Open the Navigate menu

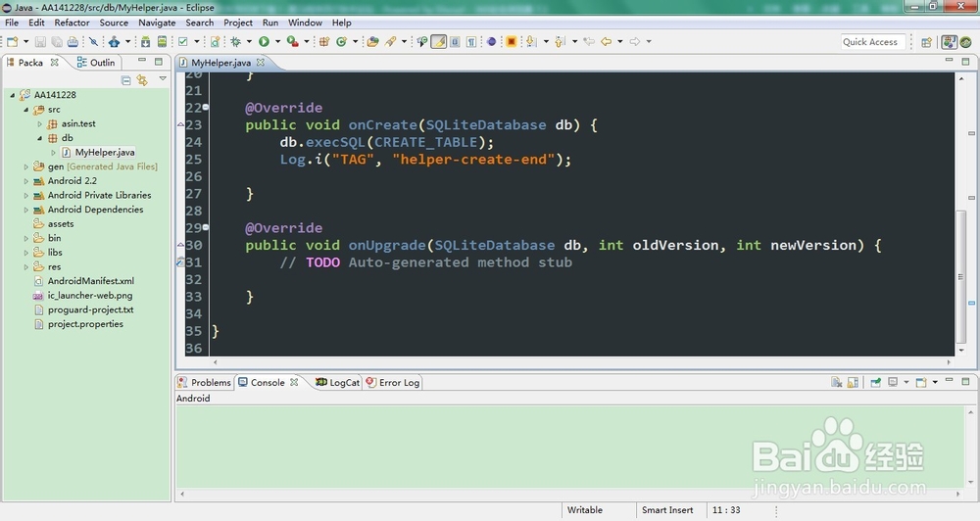pos(157,23)
